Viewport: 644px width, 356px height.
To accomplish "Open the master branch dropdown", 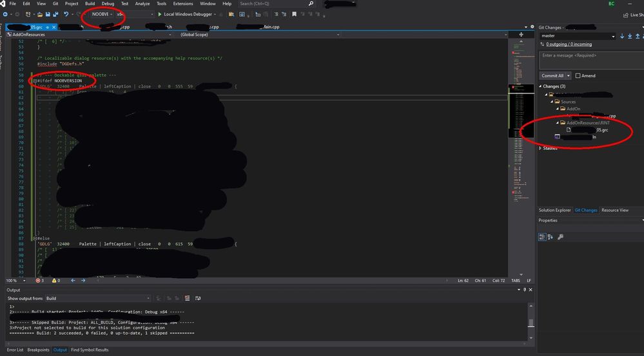I will [x=578, y=36].
